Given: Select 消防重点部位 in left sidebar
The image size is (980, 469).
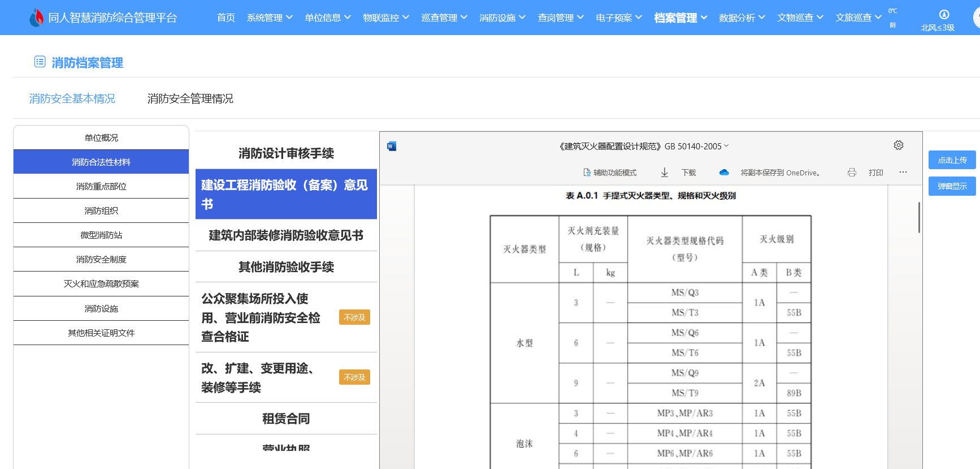Looking at the screenshot, I should (101, 186).
